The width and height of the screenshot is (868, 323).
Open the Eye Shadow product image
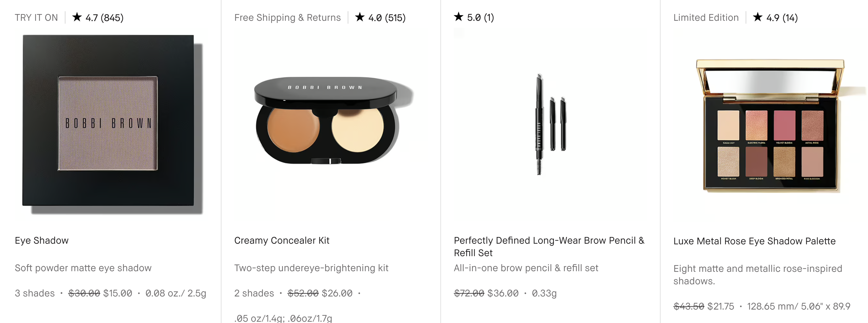click(x=112, y=124)
